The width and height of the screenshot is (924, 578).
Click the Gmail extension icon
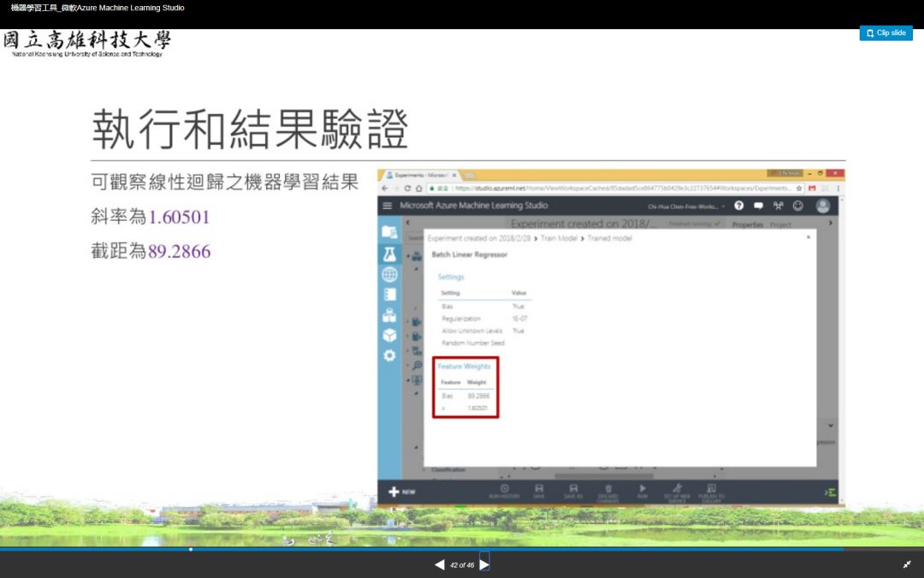coord(813,188)
